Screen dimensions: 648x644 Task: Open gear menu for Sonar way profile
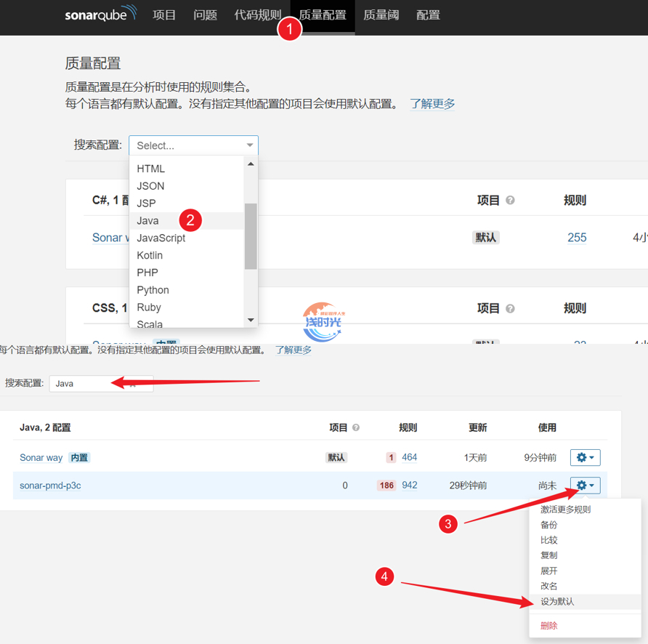point(585,458)
